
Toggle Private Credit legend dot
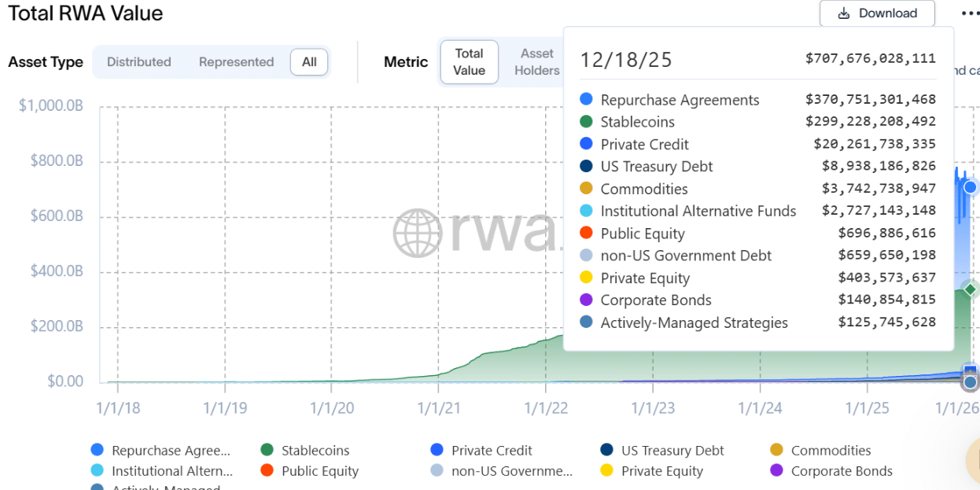click(437, 450)
